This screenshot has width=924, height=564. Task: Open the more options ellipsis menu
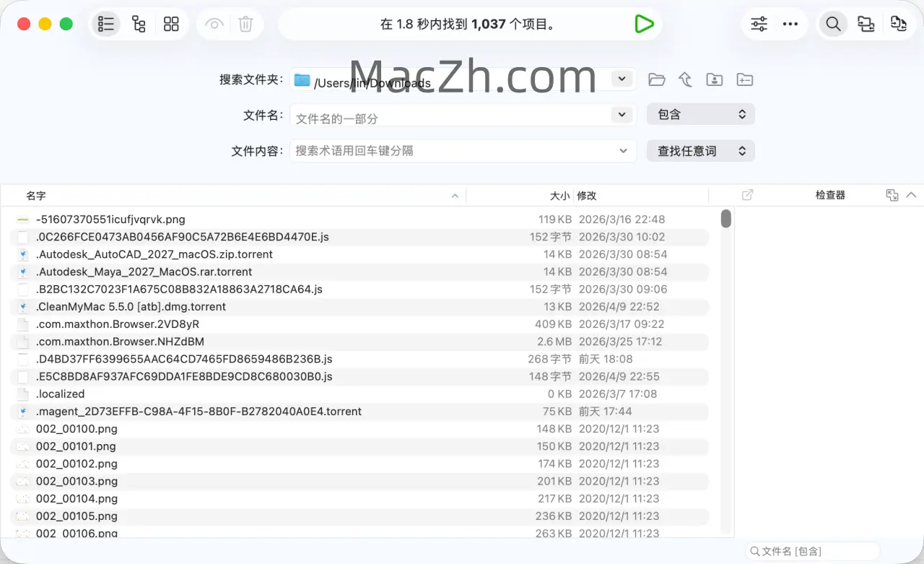point(790,25)
